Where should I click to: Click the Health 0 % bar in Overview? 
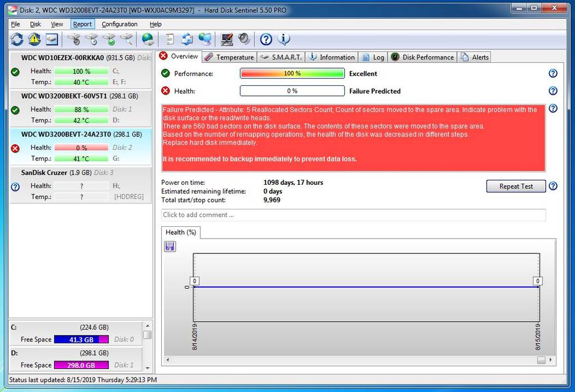(292, 90)
